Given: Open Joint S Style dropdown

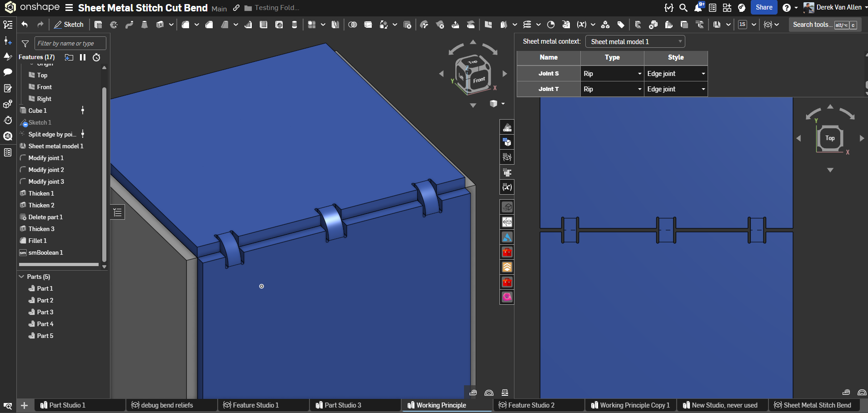Looking at the screenshot, I should pos(676,74).
